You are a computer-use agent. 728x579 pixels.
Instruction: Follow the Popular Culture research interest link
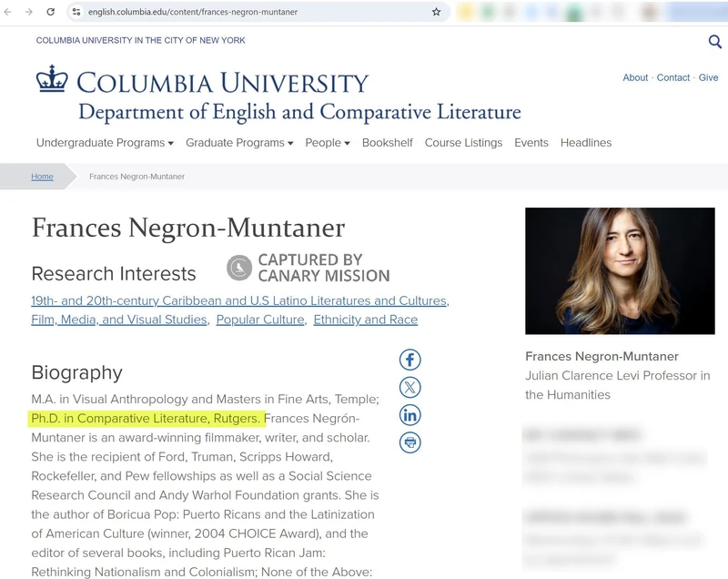[x=261, y=320]
